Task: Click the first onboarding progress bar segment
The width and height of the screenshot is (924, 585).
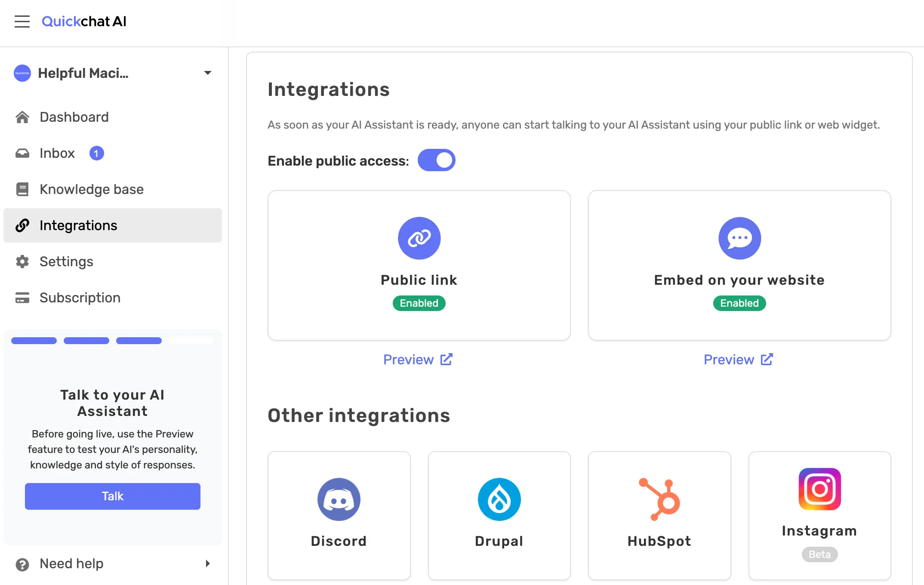Action: pyautogui.click(x=34, y=341)
